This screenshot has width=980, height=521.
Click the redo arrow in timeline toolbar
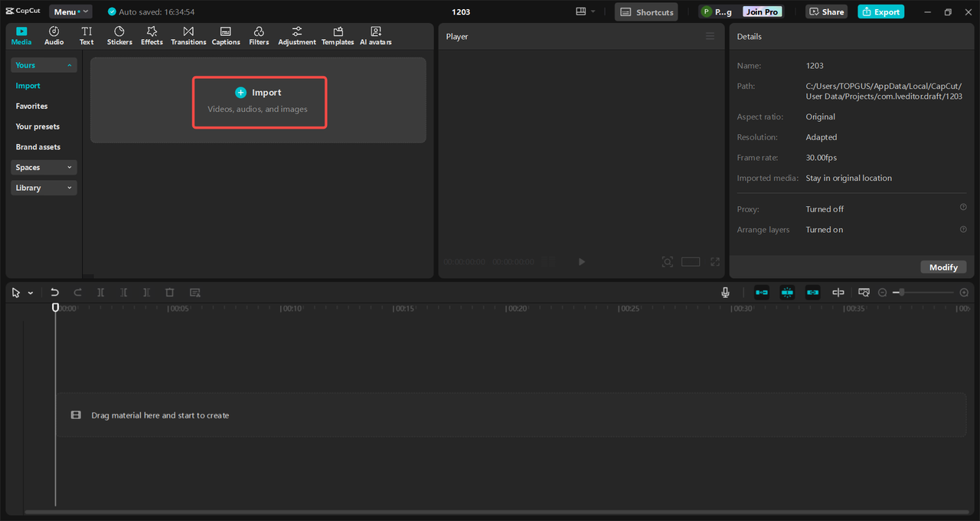77,293
